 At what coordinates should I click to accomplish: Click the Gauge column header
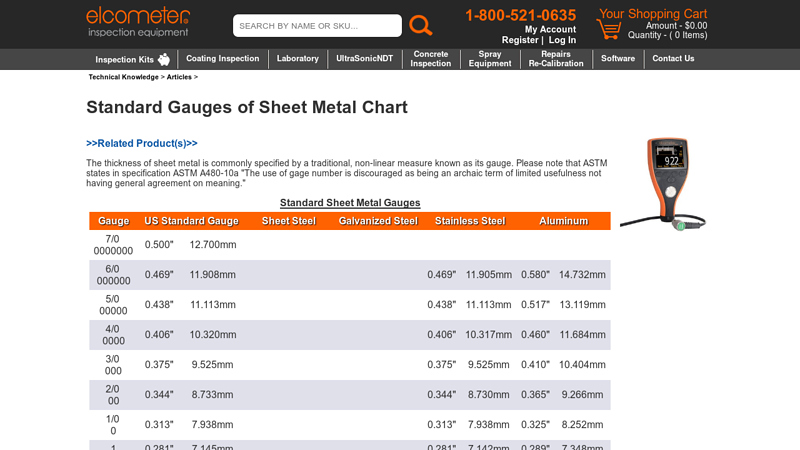point(113,221)
